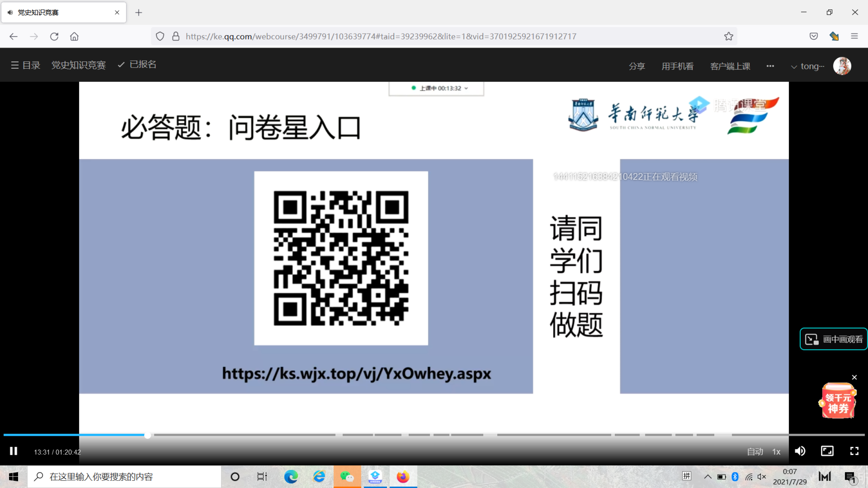The height and width of the screenshot is (488, 868).
Task: Open WeChat from the taskbar
Action: click(x=347, y=477)
